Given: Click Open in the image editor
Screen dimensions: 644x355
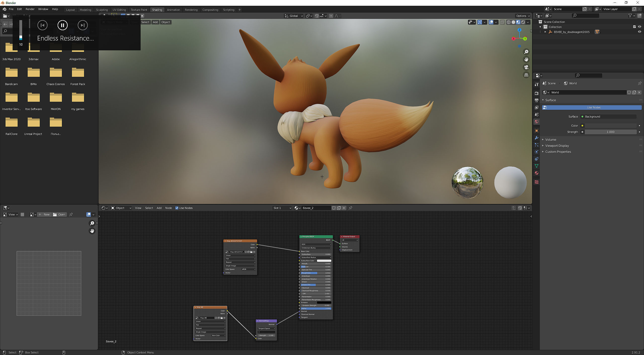Looking at the screenshot, I should pyautogui.click(x=59, y=215).
